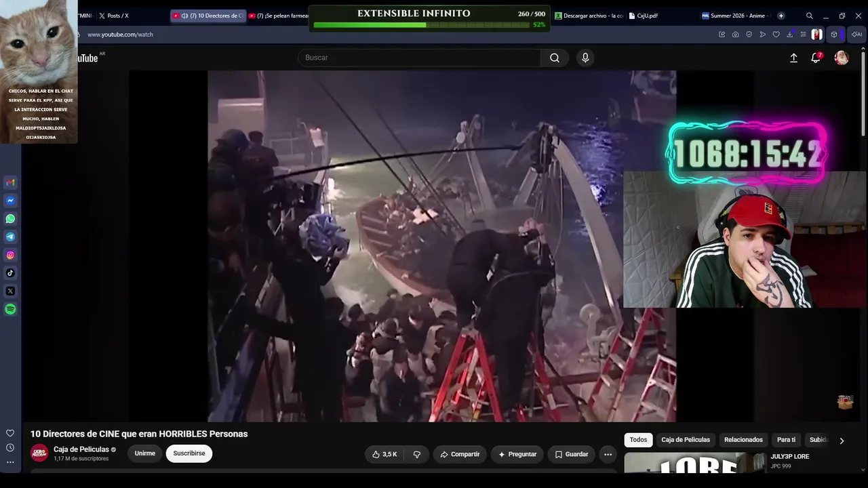Open the Caja de Peliculas channel avatar
The width and height of the screenshot is (868, 488).
point(40,453)
